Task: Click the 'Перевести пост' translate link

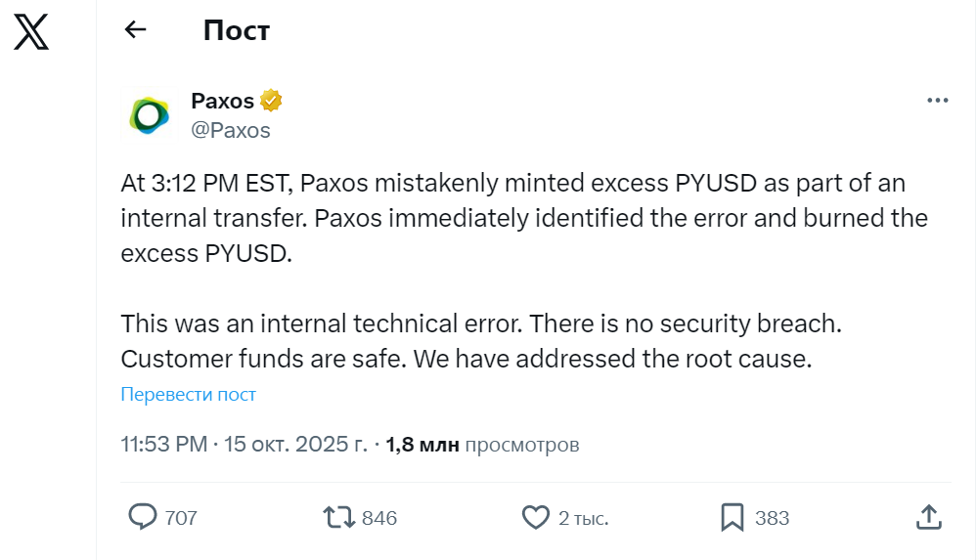Action: (188, 394)
